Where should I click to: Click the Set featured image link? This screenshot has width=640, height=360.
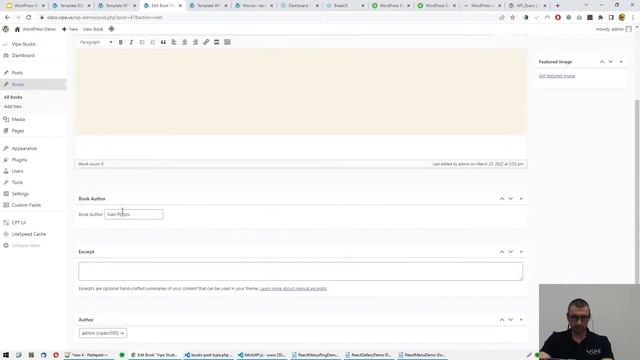(557, 76)
